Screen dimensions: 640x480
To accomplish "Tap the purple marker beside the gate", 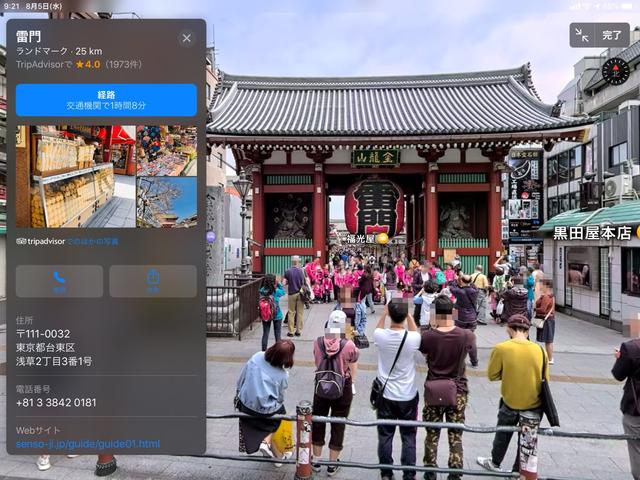I will (211, 236).
